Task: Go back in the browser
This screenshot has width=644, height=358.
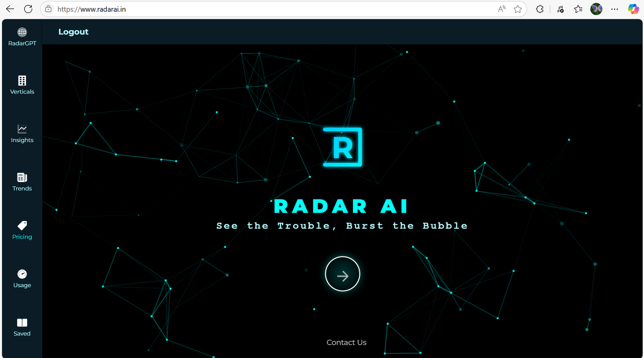Action: coord(10,9)
